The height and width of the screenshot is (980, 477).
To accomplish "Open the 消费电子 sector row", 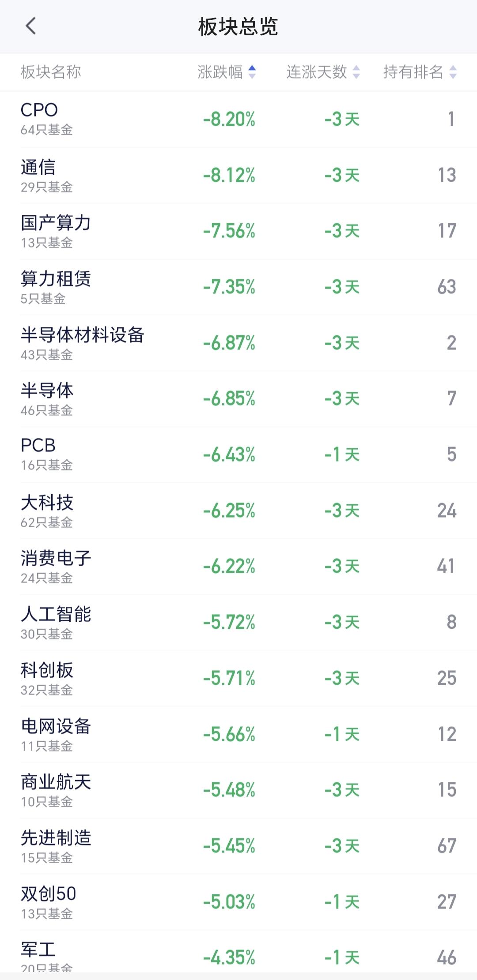I will tap(238, 567).
